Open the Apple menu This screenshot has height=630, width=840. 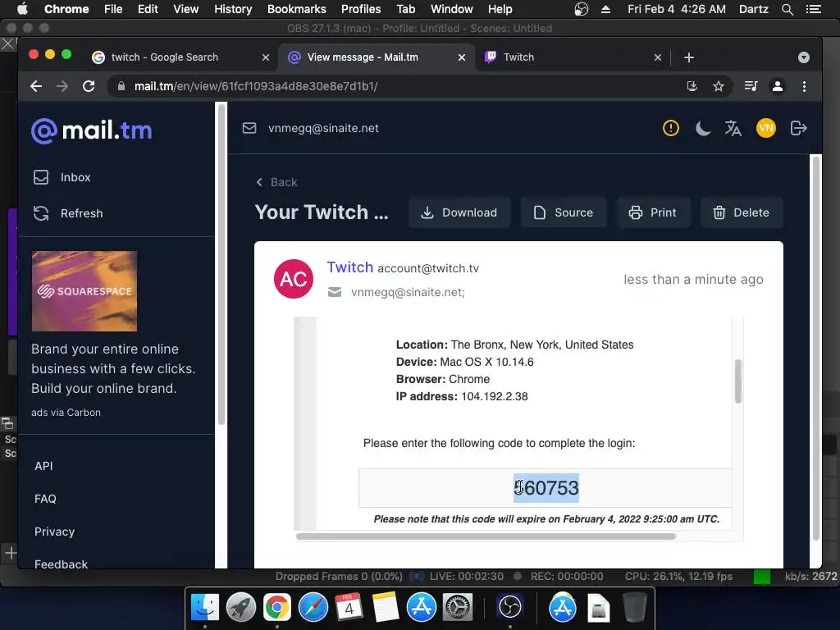22,9
